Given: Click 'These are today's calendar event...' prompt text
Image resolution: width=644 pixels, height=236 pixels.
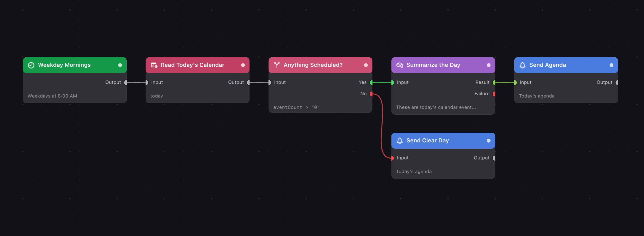Looking at the screenshot, I should (436, 107).
